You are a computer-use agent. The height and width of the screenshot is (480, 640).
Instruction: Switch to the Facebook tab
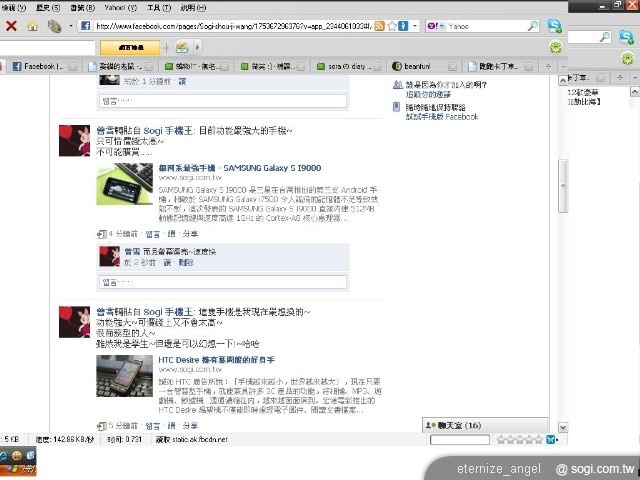click(38, 66)
